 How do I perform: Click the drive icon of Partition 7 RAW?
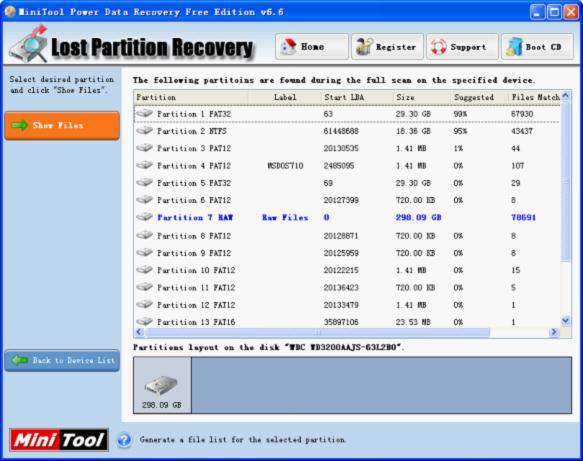pos(145,217)
